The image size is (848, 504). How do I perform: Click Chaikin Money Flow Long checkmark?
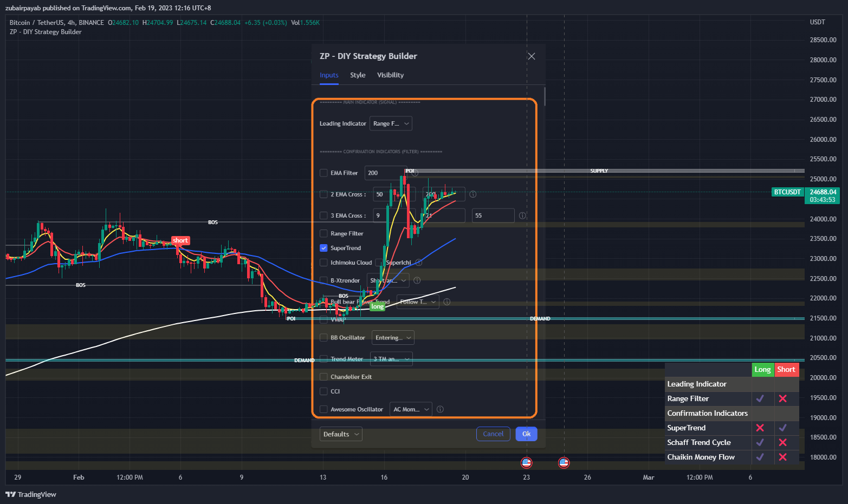760,457
